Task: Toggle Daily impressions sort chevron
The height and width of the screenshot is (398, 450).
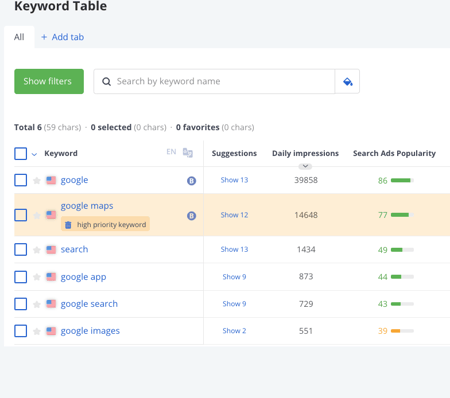Action: point(305,166)
